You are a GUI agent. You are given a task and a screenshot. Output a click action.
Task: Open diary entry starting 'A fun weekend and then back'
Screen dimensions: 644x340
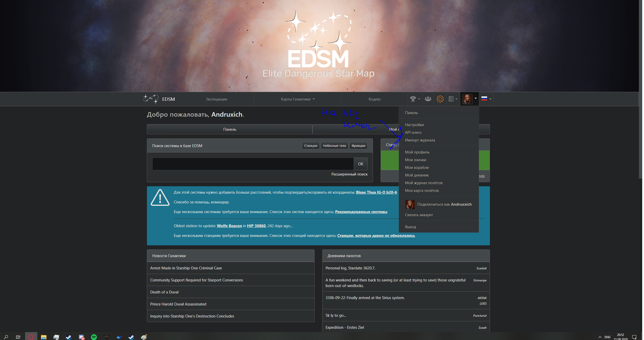pyautogui.click(x=395, y=283)
